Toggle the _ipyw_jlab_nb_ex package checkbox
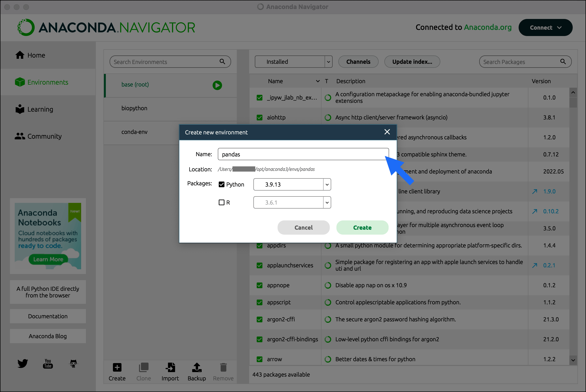This screenshot has height=392, width=586. pyautogui.click(x=260, y=97)
